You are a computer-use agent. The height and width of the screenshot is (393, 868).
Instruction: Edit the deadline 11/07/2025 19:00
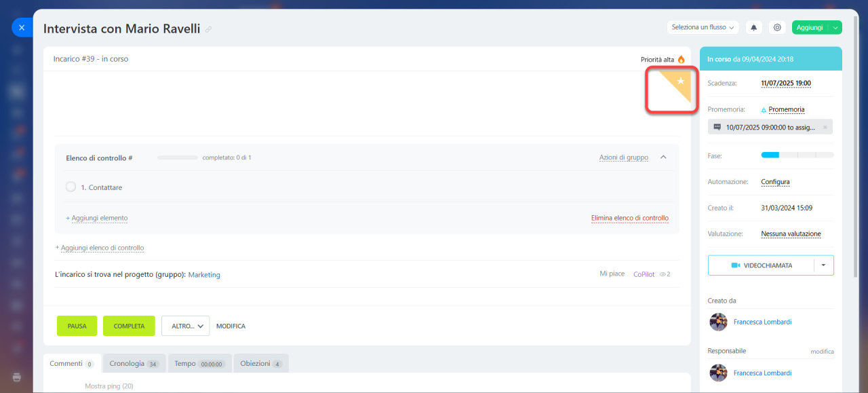click(786, 83)
